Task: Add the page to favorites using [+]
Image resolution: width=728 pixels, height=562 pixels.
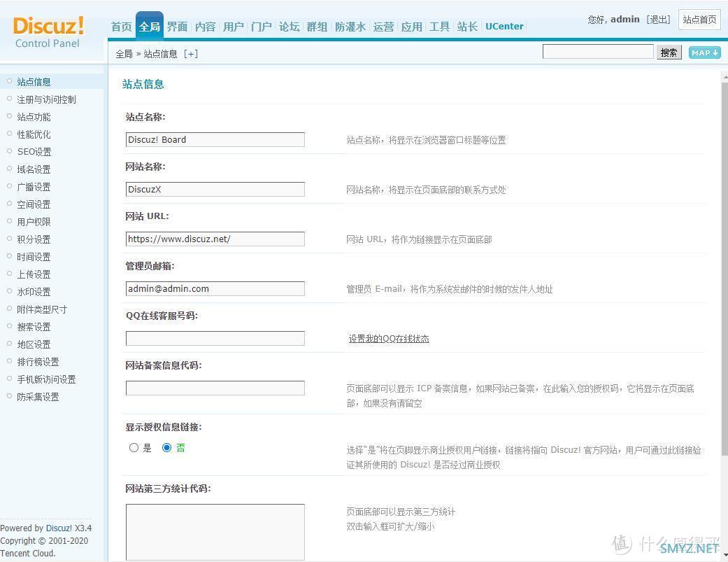Action: click(x=190, y=54)
